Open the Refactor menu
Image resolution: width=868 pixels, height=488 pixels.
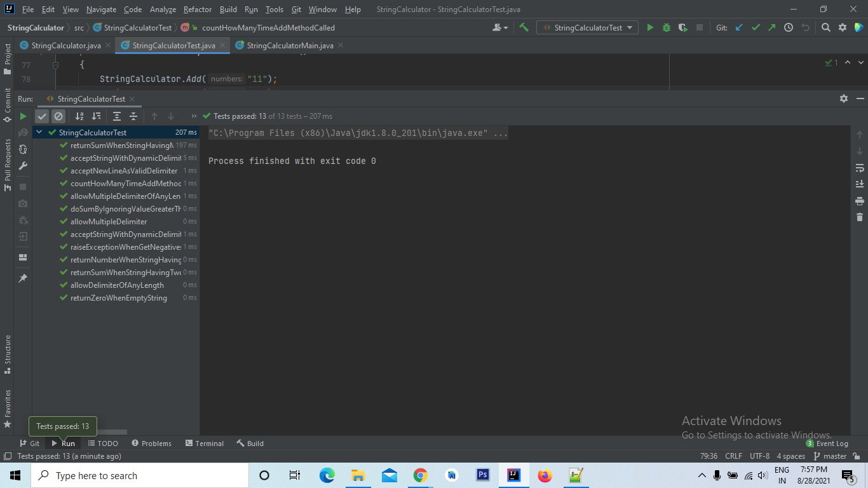coord(197,10)
